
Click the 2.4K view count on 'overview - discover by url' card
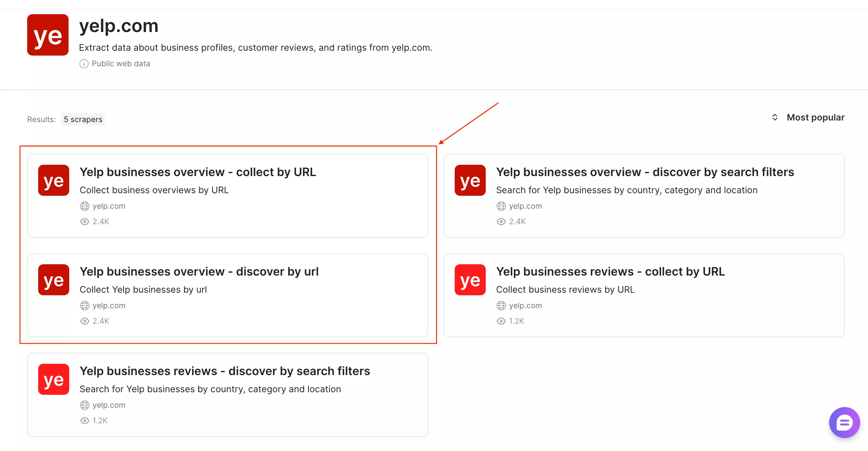click(x=101, y=321)
